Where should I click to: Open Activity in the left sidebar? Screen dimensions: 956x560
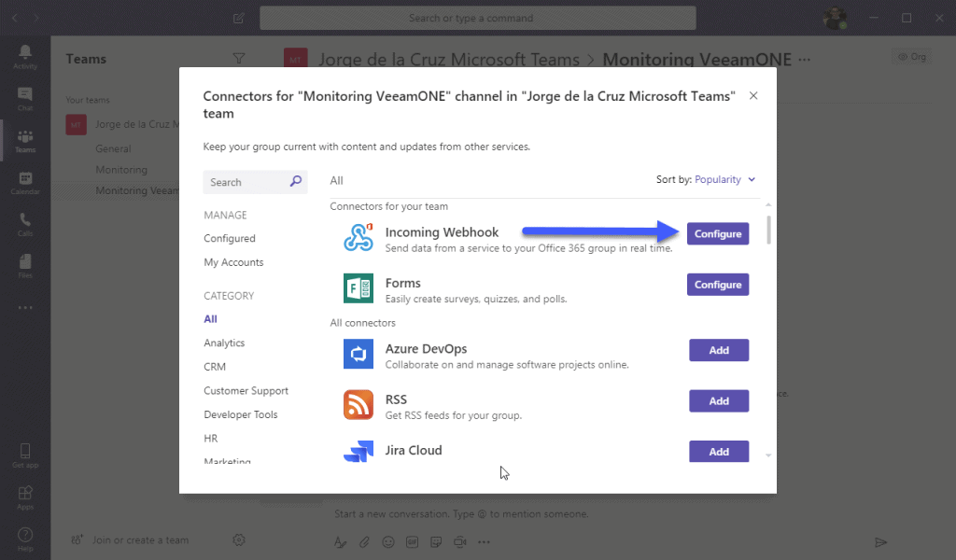tap(25, 57)
